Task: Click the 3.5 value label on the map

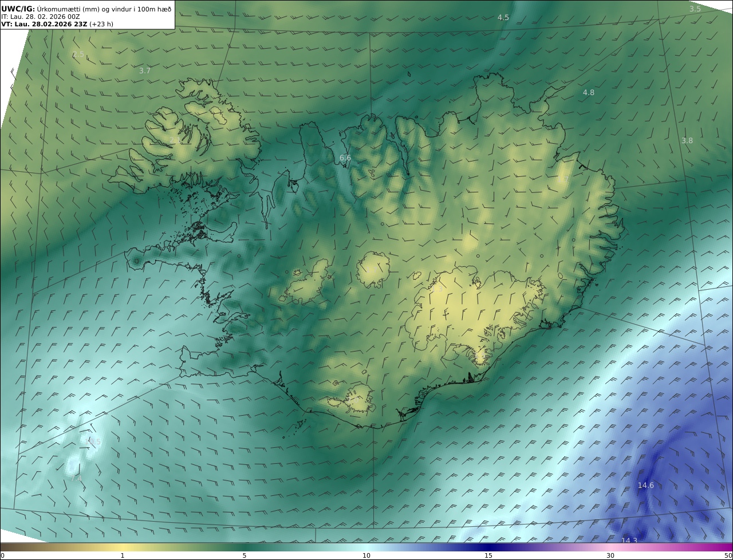Action: click(695, 9)
